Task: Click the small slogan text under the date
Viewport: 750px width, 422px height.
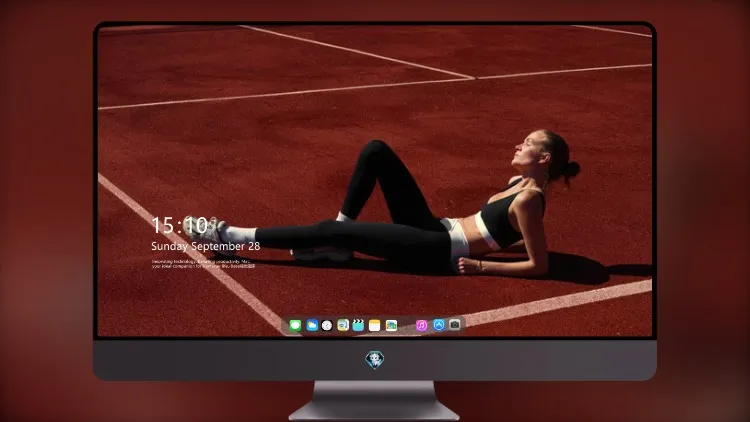Action: click(x=203, y=264)
